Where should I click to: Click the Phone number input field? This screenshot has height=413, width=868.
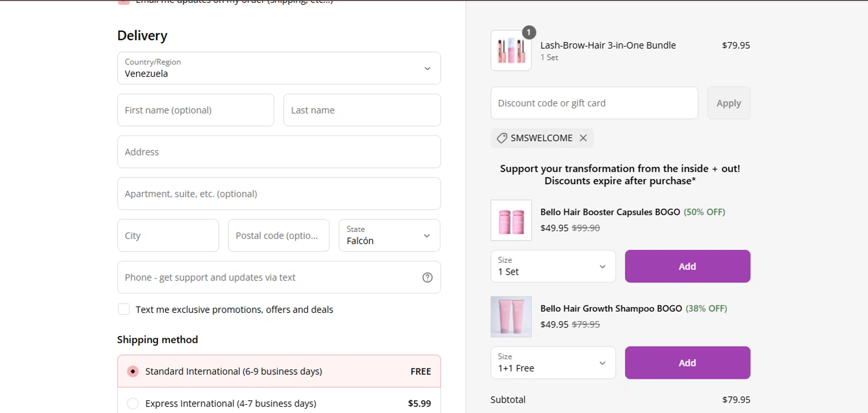[279, 277]
